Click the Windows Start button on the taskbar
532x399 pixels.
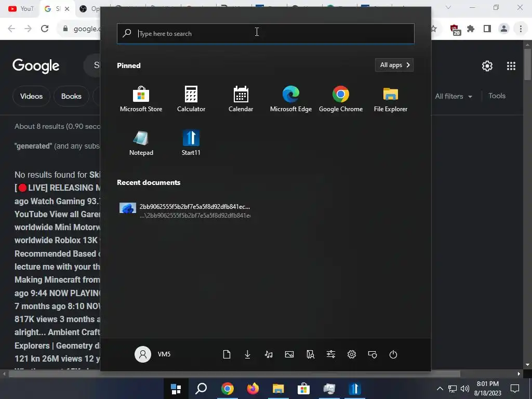[176, 389]
